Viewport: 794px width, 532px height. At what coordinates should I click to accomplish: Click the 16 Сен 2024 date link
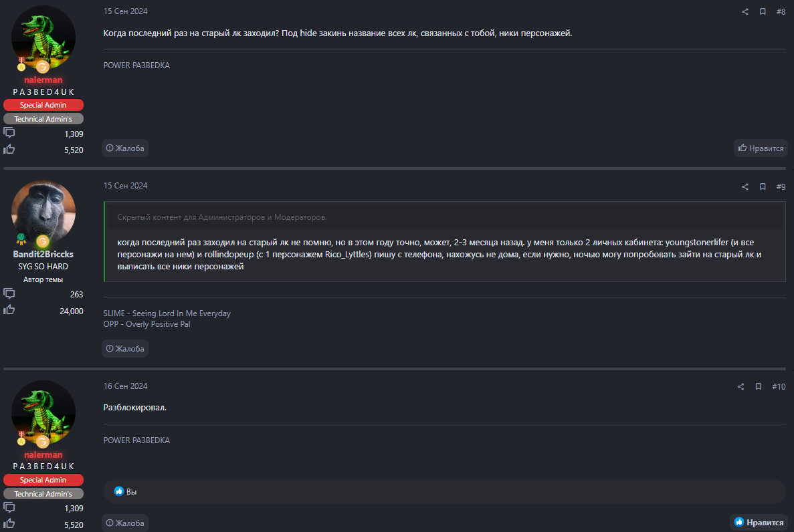tap(125, 386)
